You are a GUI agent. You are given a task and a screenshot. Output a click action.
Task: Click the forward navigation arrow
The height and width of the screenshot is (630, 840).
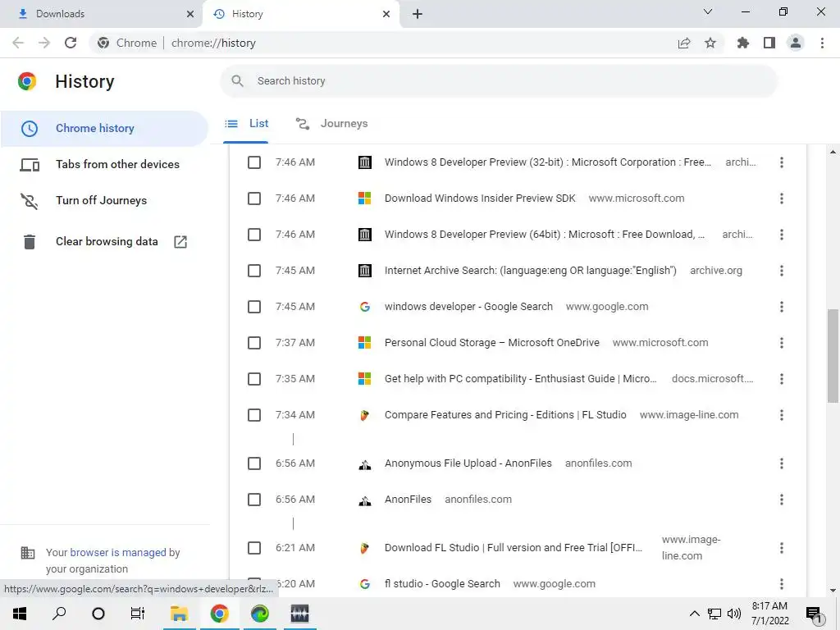[44, 43]
